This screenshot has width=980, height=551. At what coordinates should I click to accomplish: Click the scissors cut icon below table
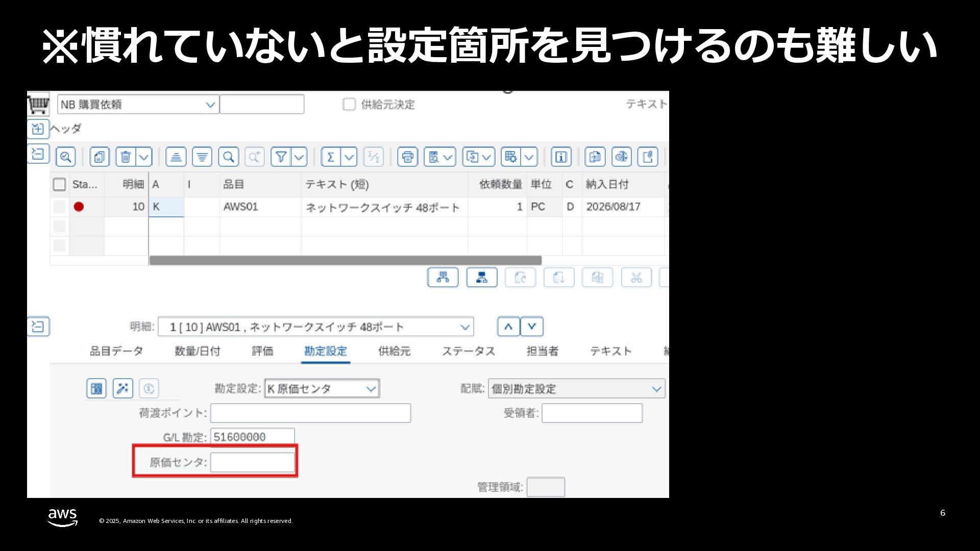click(636, 278)
